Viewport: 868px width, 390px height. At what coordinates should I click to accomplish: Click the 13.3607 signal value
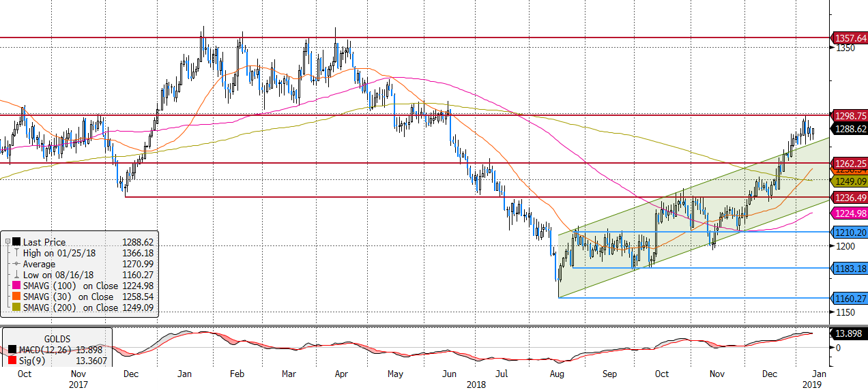[91, 361]
